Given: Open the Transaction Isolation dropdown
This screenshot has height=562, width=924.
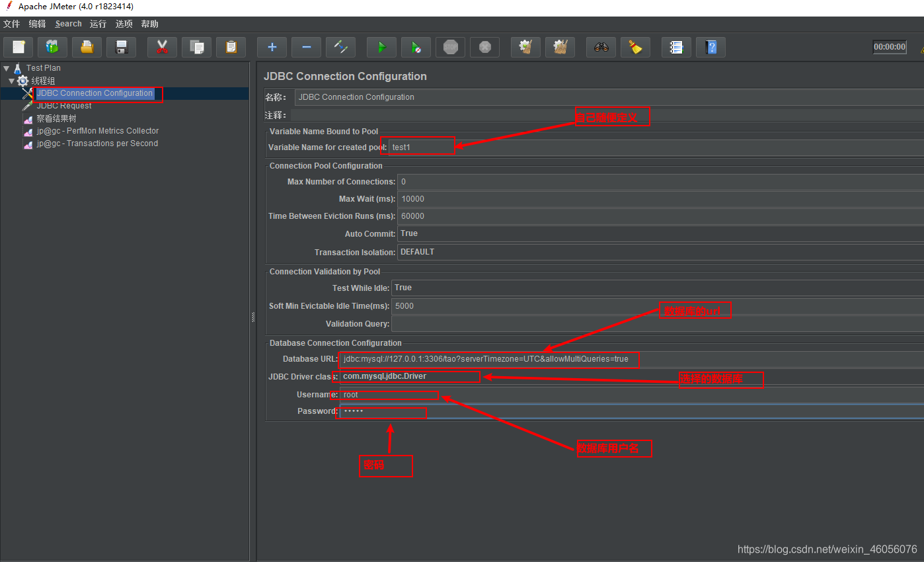Looking at the screenshot, I should pos(660,252).
